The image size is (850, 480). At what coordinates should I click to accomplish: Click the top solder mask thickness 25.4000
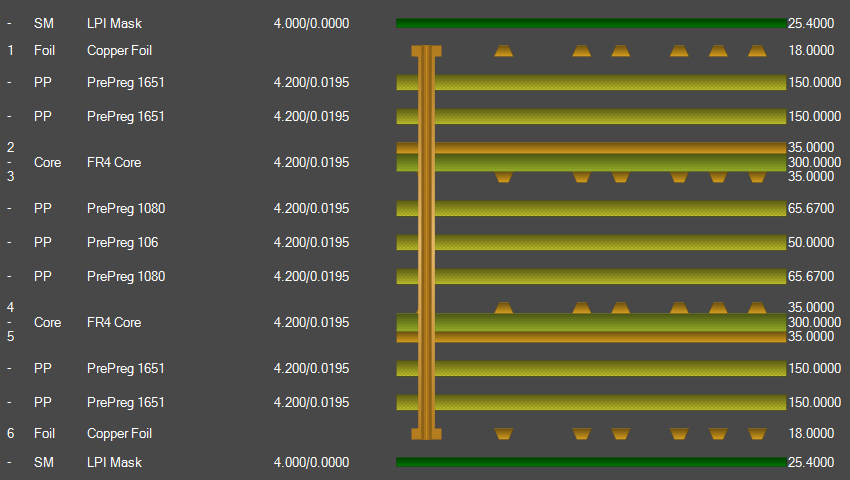(811, 23)
